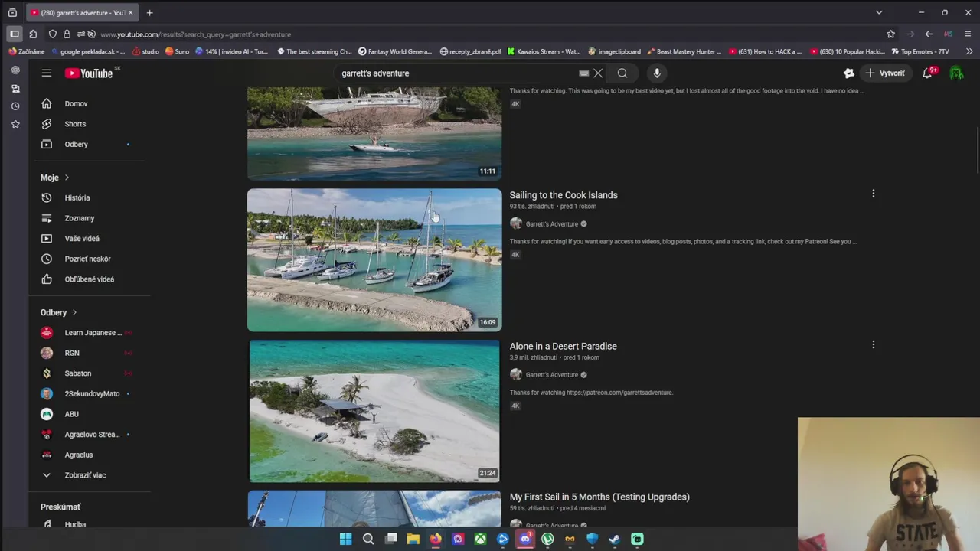
Task: Expand the Odbery subscriptions section header
Action: 59,312
